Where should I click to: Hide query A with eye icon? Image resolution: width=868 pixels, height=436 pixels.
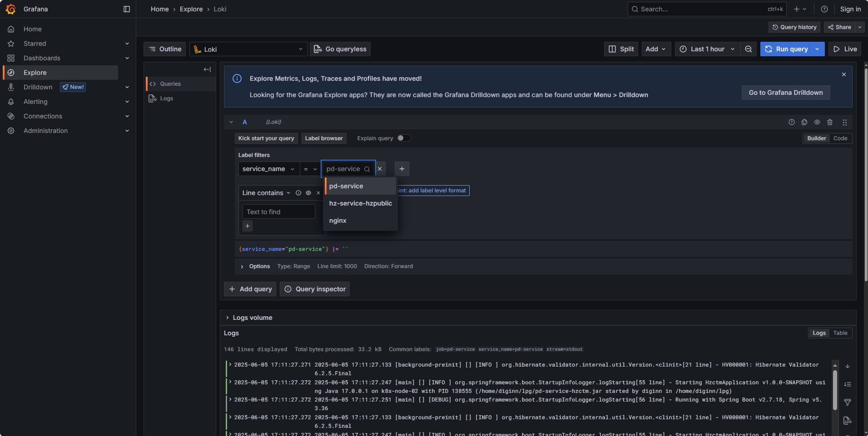point(817,122)
